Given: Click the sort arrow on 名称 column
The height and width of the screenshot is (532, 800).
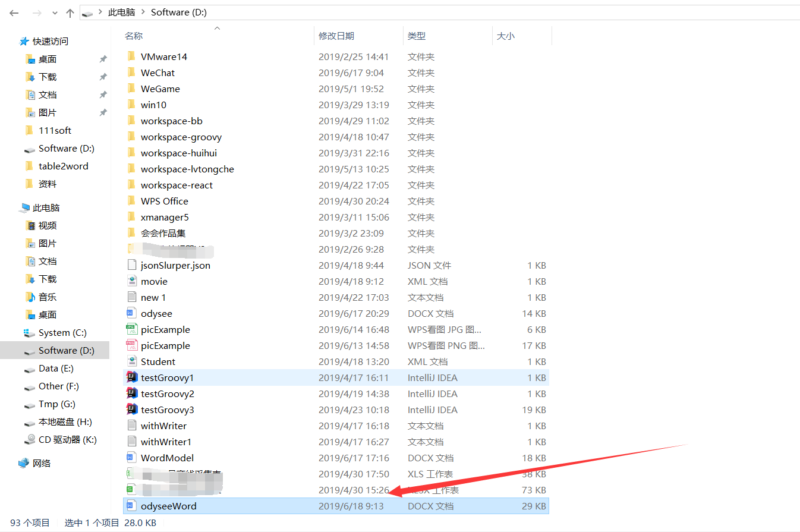Looking at the screenshot, I should (217, 27).
